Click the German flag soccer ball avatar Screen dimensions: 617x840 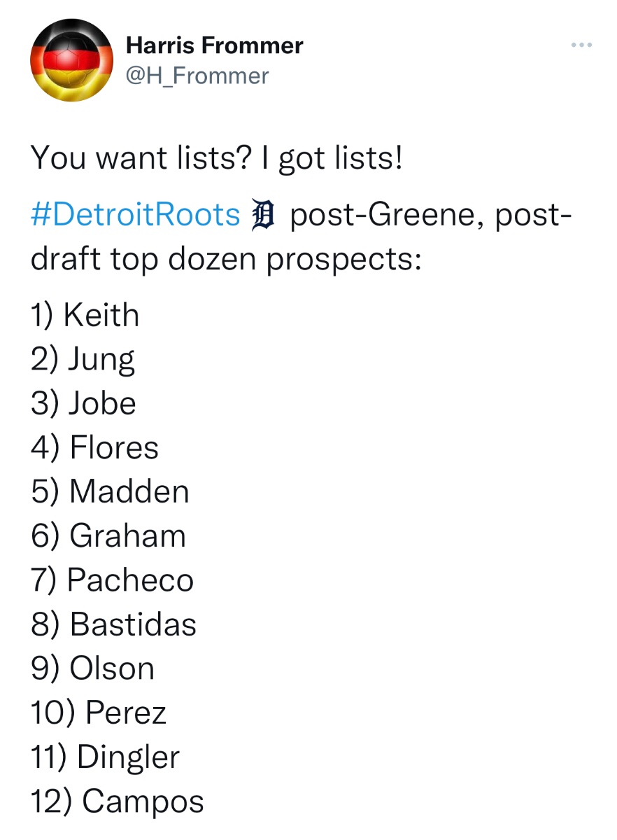click(x=72, y=60)
